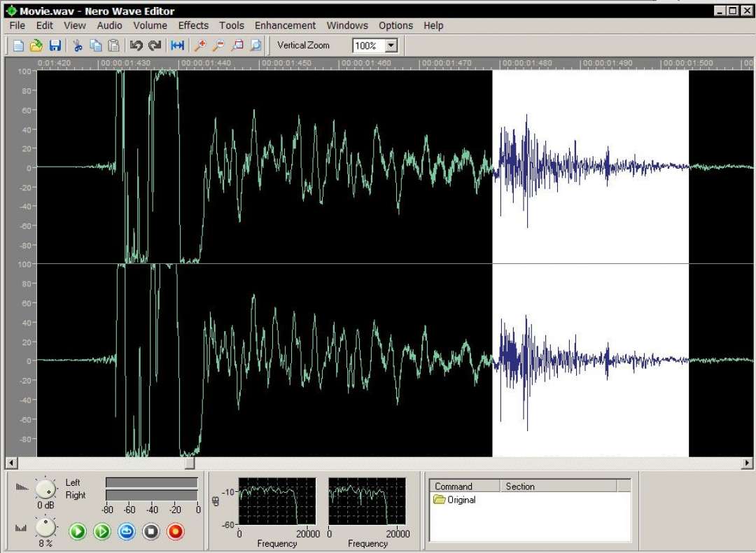Select the Original entry in the command list
756x553 pixels.
pyautogui.click(x=461, y=500)
